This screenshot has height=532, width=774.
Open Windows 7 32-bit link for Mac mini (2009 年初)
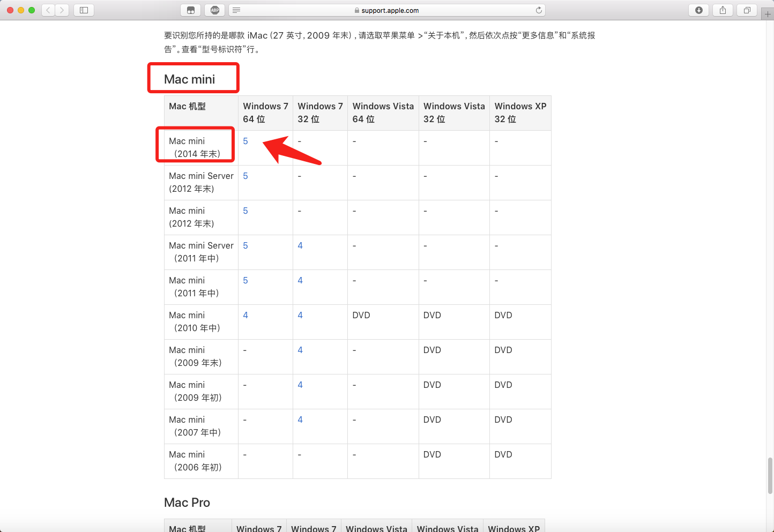tap(300, 385)
